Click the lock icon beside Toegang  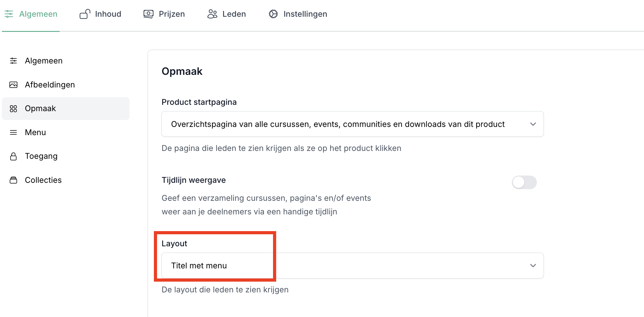tap(13, 156)
